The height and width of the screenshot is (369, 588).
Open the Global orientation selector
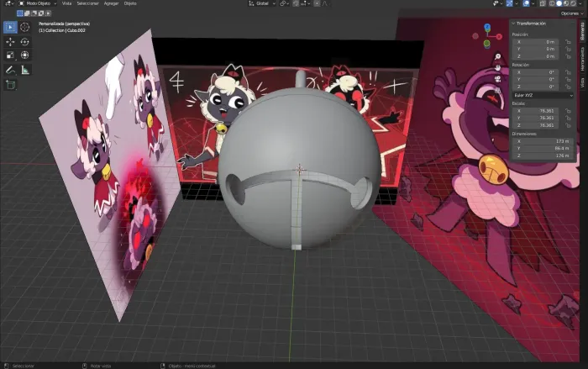262,3
